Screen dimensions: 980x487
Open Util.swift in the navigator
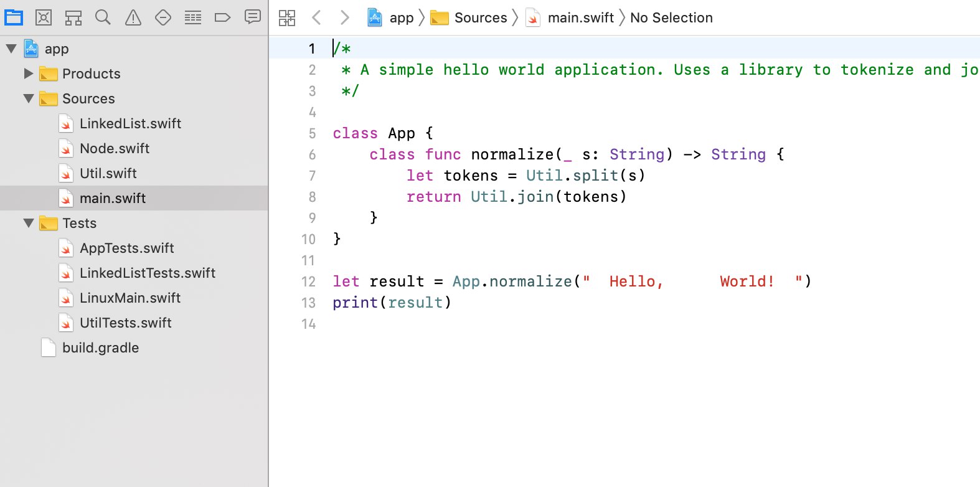click(134, 173)
